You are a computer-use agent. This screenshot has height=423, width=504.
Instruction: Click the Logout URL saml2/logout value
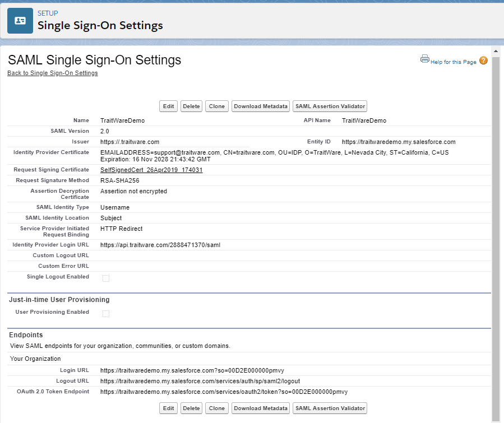pos(200,381)
